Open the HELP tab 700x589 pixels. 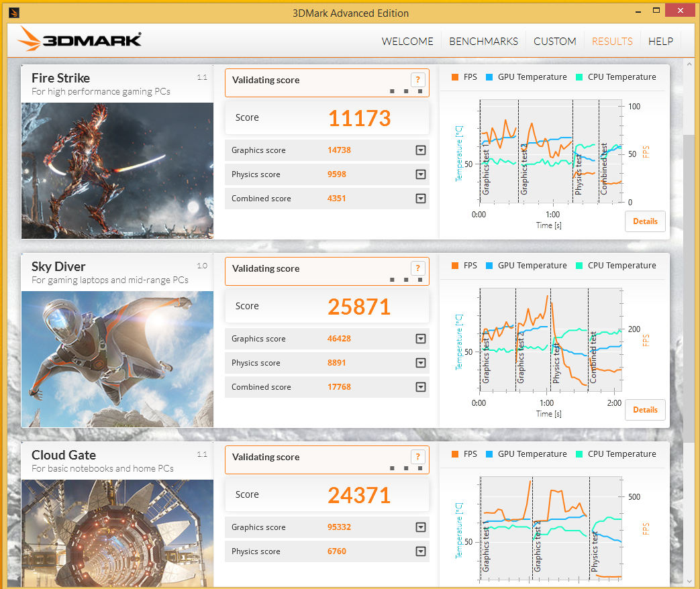tap(660, 42)
